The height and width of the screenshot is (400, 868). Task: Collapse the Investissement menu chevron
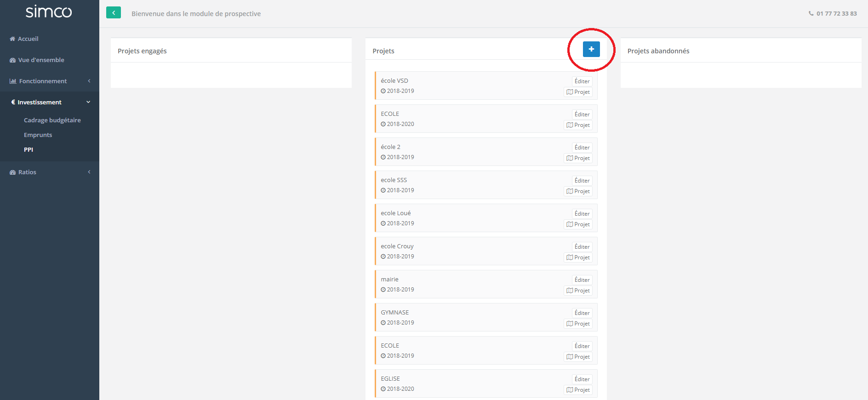(88, 102)
